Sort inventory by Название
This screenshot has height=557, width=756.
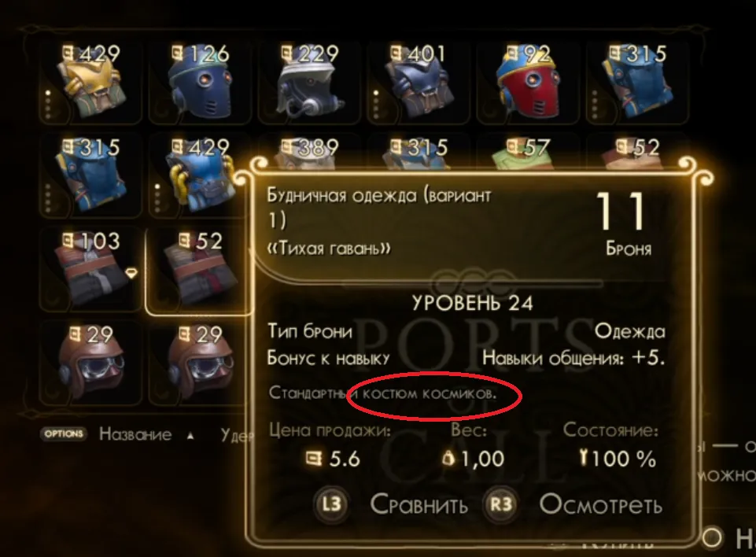pyautogui.click(x=135, y=434)
